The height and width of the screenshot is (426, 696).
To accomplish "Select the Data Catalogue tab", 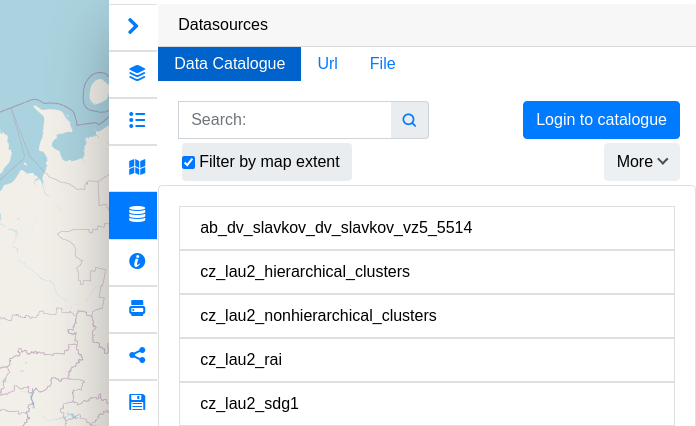I will pos(229,64).
